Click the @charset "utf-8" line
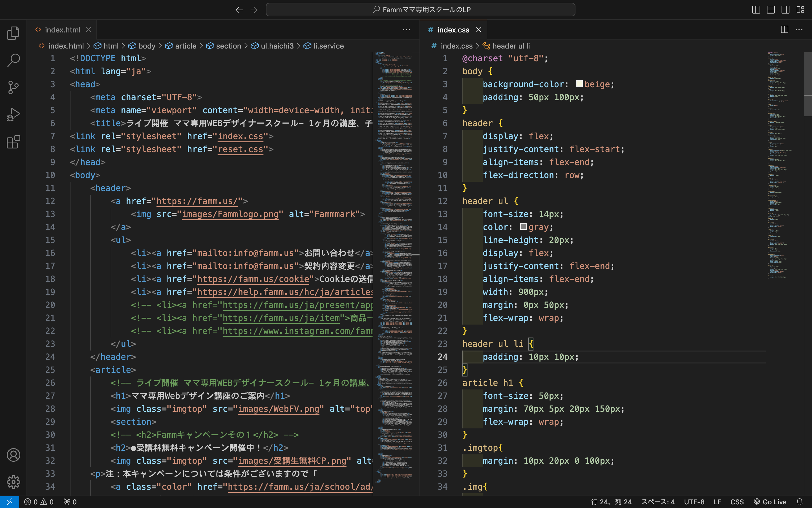The width and height of the screenshot is (812, 508). [505, 58]
